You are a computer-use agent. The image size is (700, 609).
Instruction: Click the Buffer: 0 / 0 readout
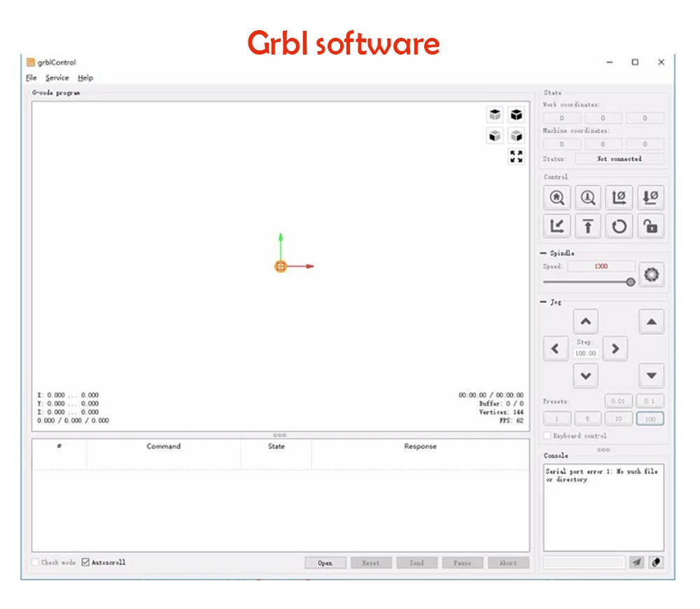point(501,404)
